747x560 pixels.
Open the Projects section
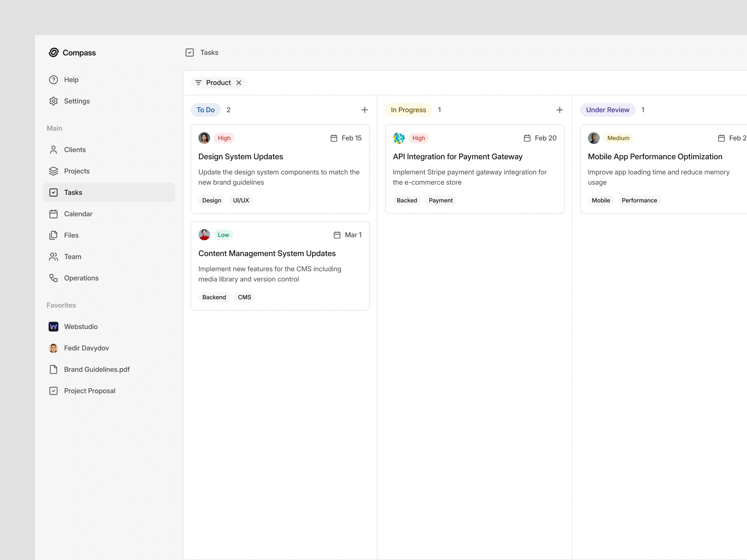point(77,171)
